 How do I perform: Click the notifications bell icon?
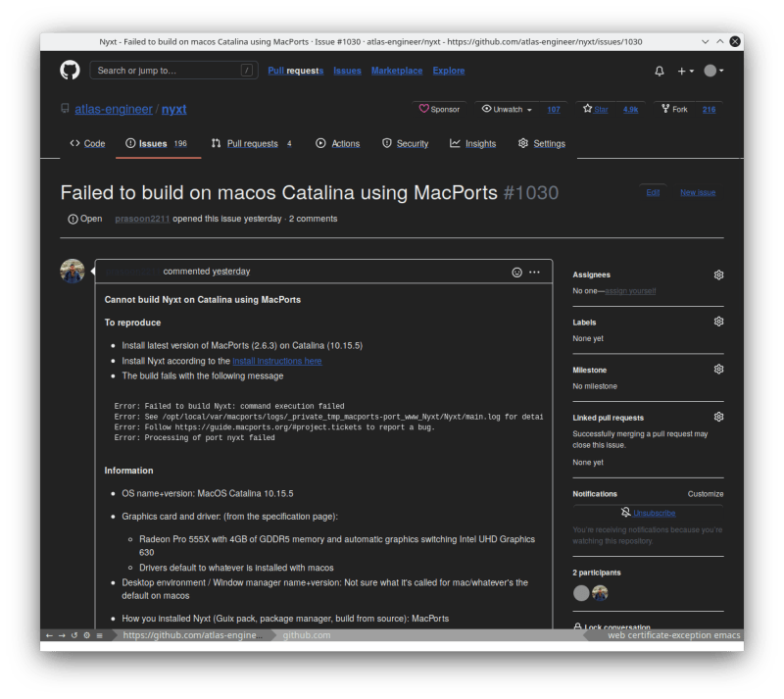point(660,70)
